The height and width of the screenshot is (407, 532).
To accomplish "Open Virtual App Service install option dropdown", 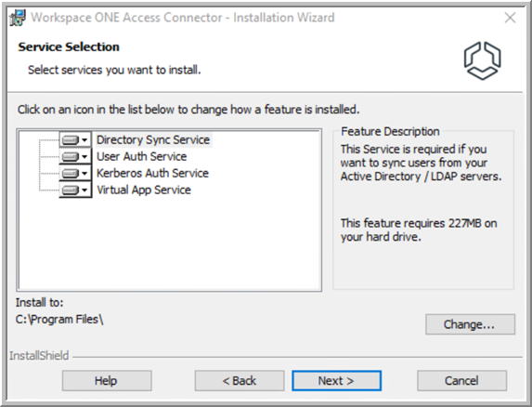I will pos(75,190).
